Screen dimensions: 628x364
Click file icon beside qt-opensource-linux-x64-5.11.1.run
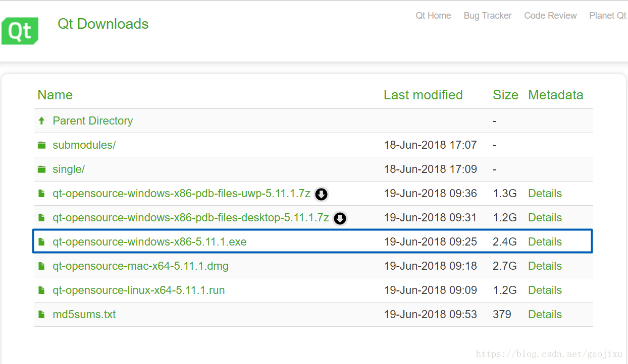pyautogui.click(x=41, y=290)
